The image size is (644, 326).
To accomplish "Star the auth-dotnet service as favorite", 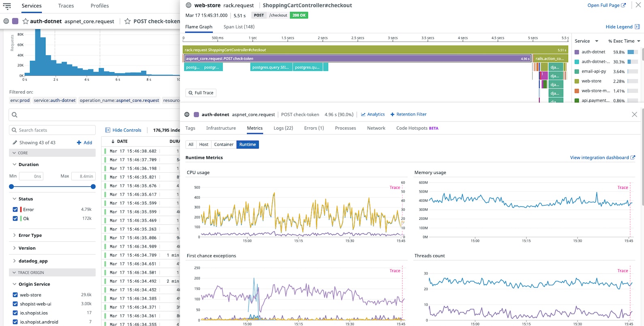I will click(26, 21).
